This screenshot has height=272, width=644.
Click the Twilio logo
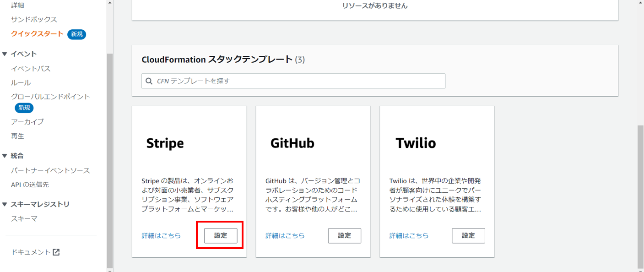[x=416, y=143]
